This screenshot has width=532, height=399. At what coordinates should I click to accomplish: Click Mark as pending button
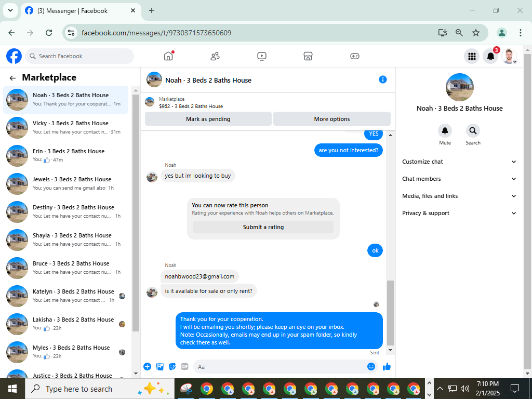click(208, 119)
